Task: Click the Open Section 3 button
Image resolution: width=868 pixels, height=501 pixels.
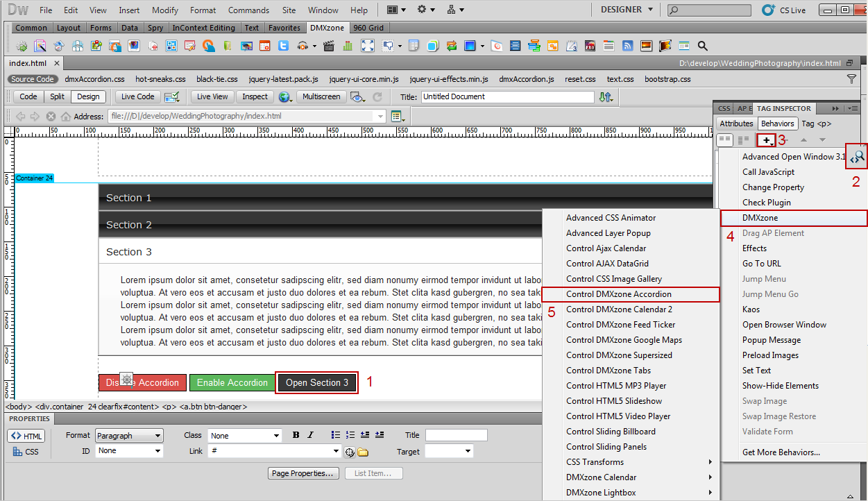Action: coord(317,382)
